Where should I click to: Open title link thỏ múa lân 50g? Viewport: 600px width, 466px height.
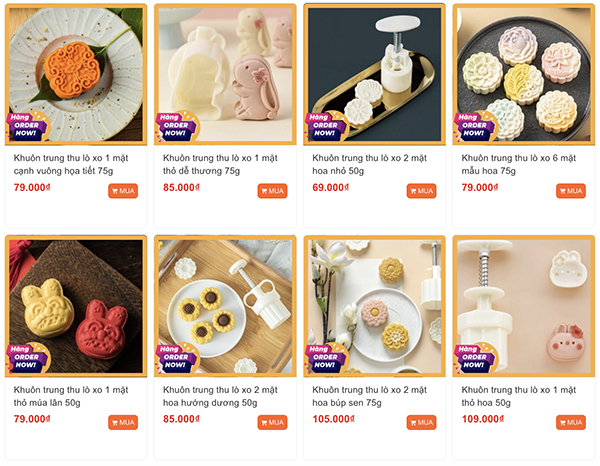coord(71,396)
